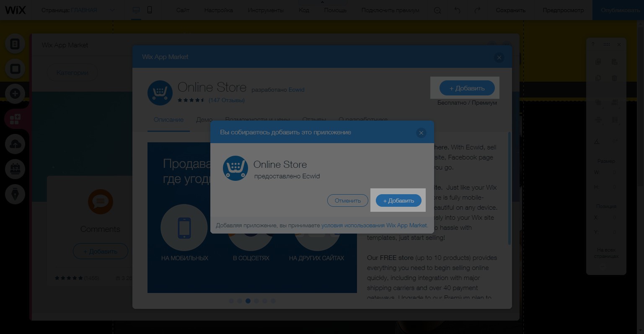Image resolution: width=644 pixels, height=334 pixels.
Task: Close the add application confirmation dialog
Action: pyautogui.click(x=421, y=133)
